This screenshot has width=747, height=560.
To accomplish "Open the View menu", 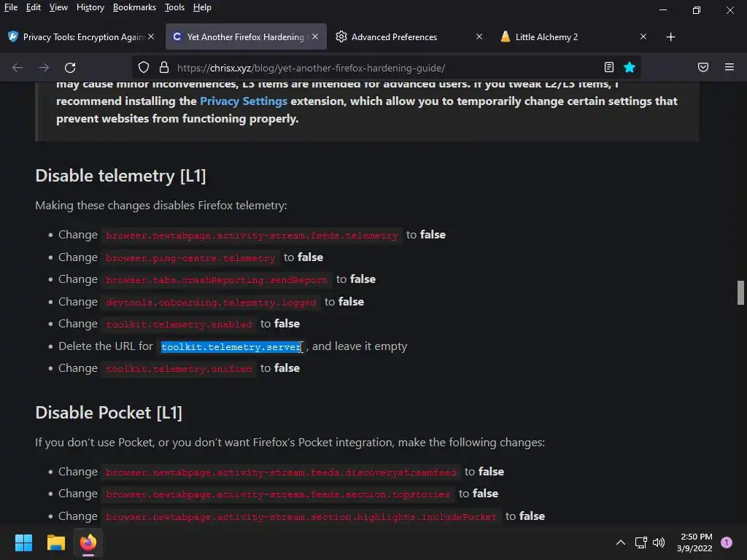I will coord(58,7).
